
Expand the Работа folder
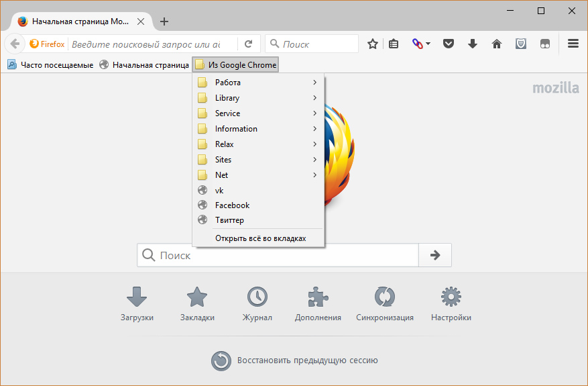tap(258, 82)
